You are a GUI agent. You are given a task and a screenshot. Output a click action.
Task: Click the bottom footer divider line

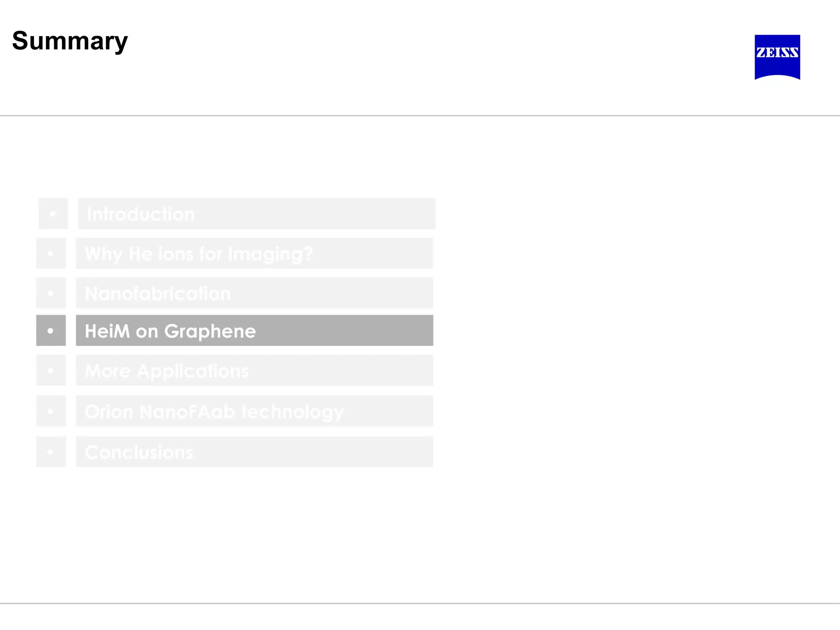[420, 603]
